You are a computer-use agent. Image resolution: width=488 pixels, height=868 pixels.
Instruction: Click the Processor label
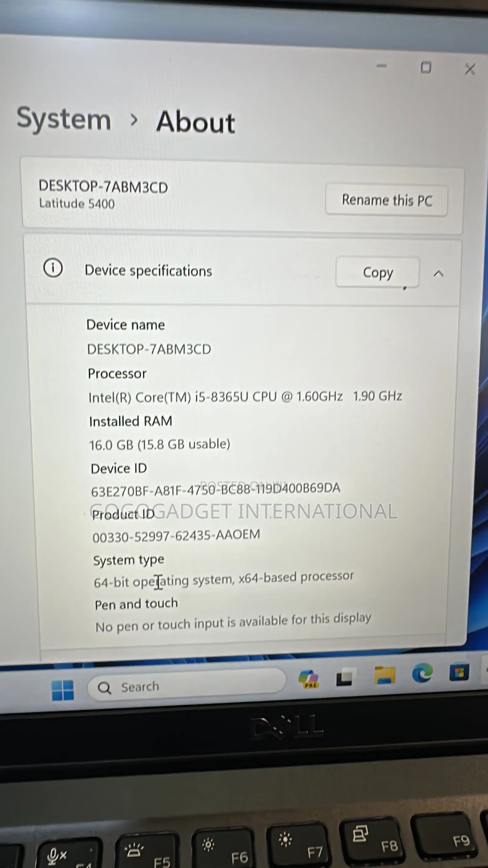point(117,373)
